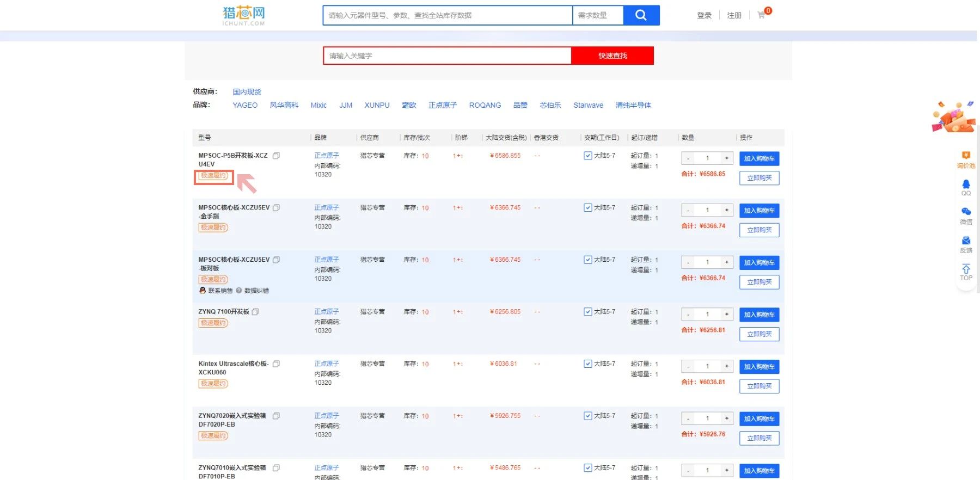Click 数据纠错 help icon
This screenshot has height=480, width=980.
click(x=238, y=291)
